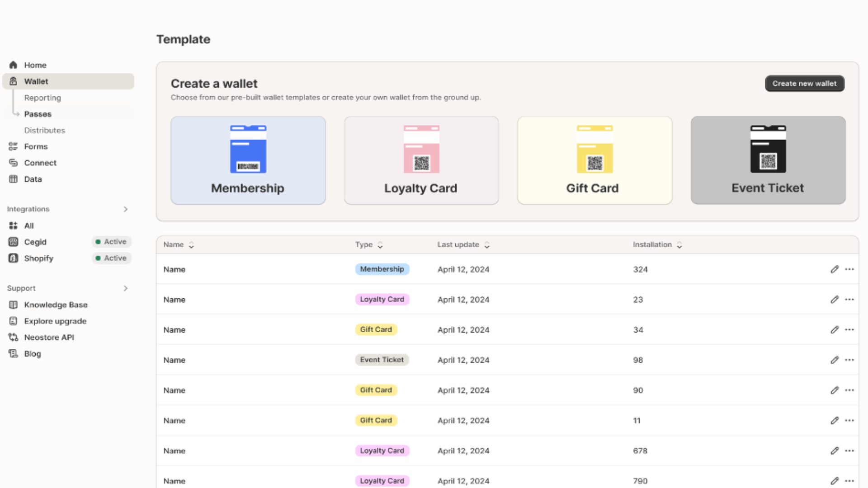Toggle Cegid Active status badge

(x=111, y=242)
